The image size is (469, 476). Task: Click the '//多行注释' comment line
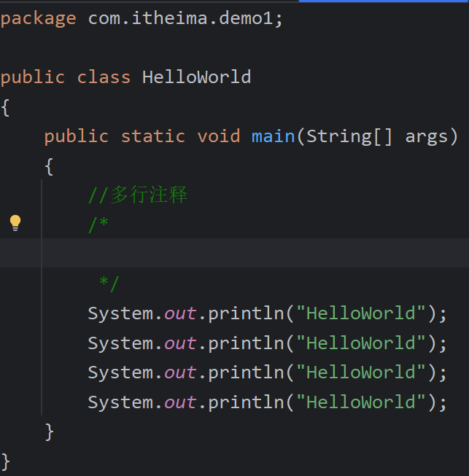pyautogui.click(x=138, y=195)
